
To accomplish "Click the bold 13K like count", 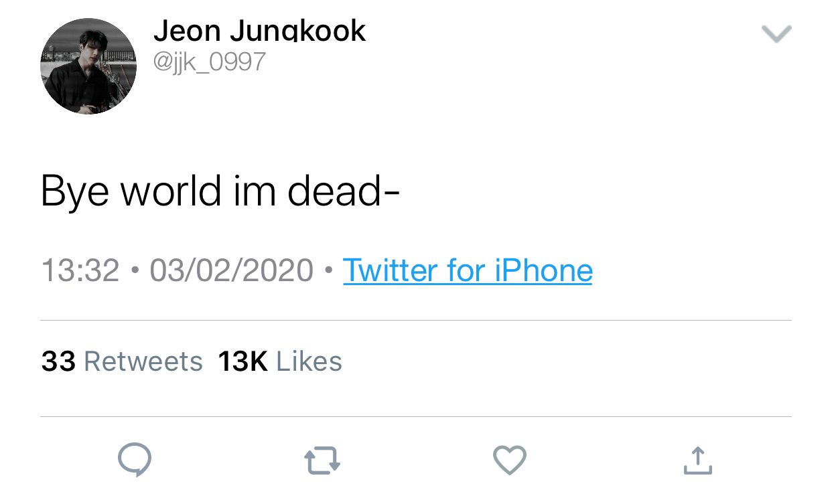I will click(x=243, y=361).
